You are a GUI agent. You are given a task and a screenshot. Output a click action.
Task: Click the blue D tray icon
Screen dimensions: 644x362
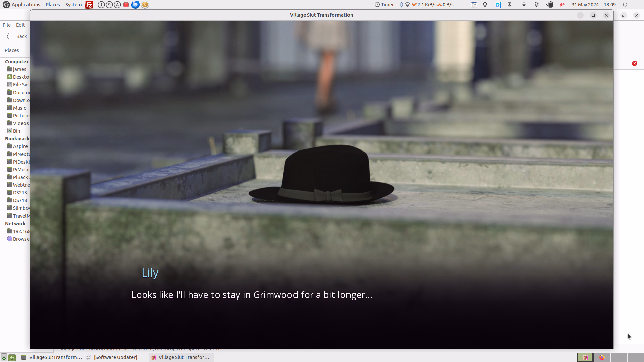point(498,5)
